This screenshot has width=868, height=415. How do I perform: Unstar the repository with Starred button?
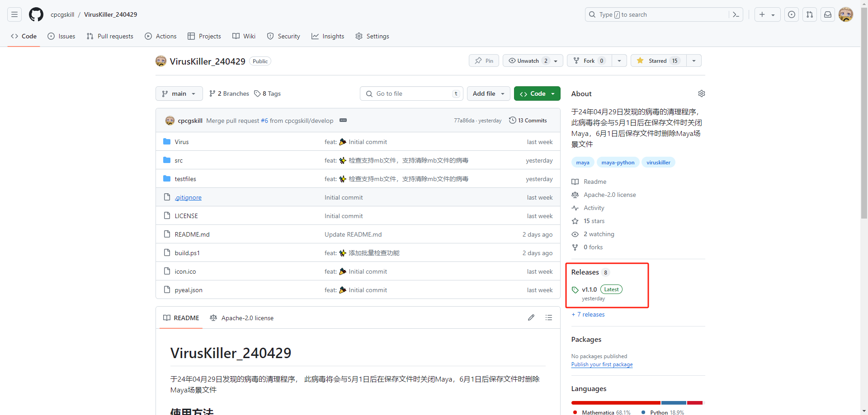point(659,61)
